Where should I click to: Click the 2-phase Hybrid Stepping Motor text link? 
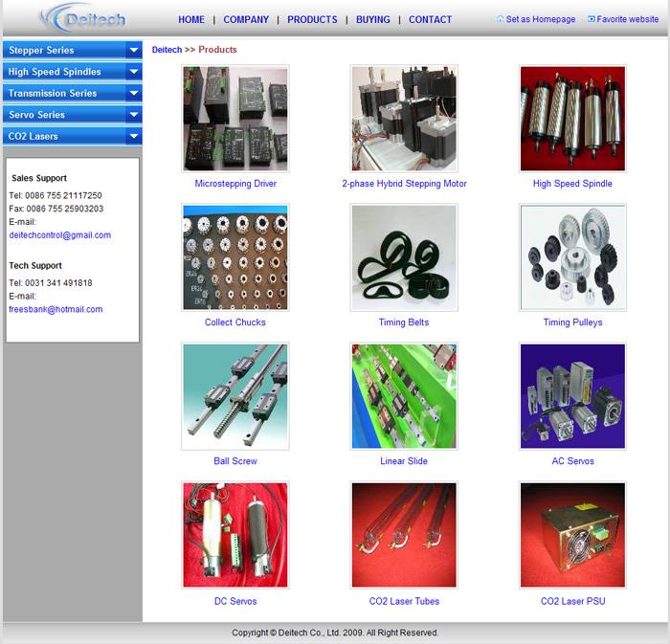404,184
